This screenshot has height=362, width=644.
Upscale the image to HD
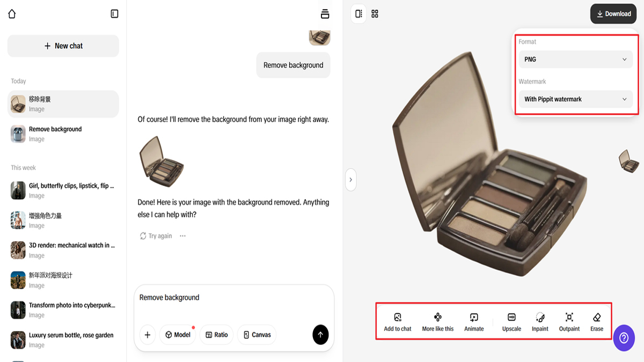coord(511,322)
